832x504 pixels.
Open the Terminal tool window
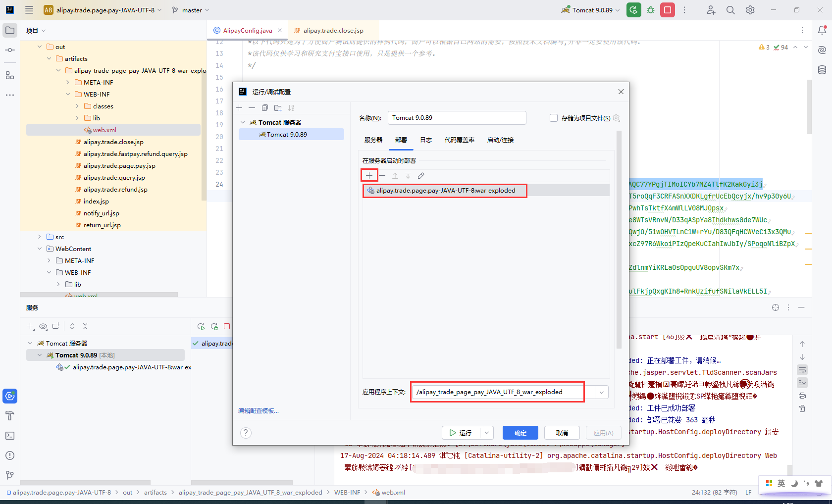pos(10,436)
